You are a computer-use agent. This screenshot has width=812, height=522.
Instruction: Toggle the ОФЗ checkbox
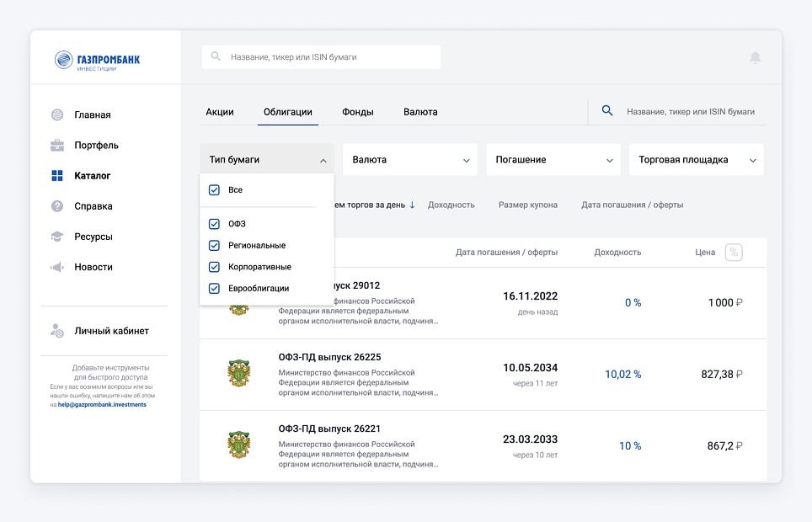(214, 224)
